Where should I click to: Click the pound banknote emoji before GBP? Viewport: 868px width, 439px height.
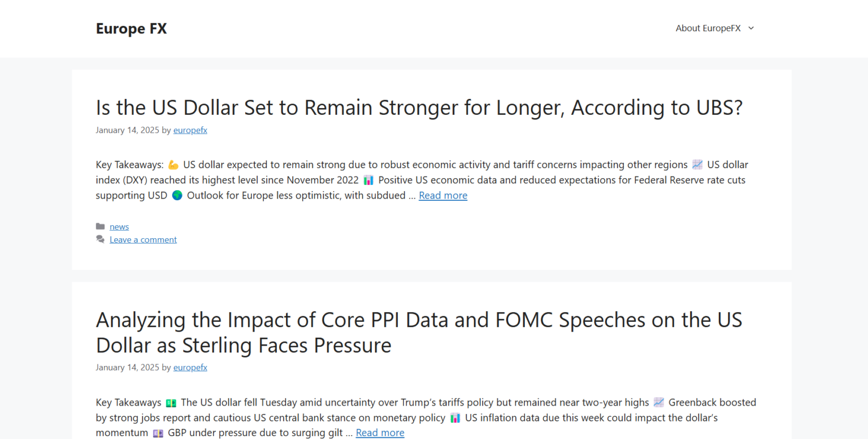158,433
